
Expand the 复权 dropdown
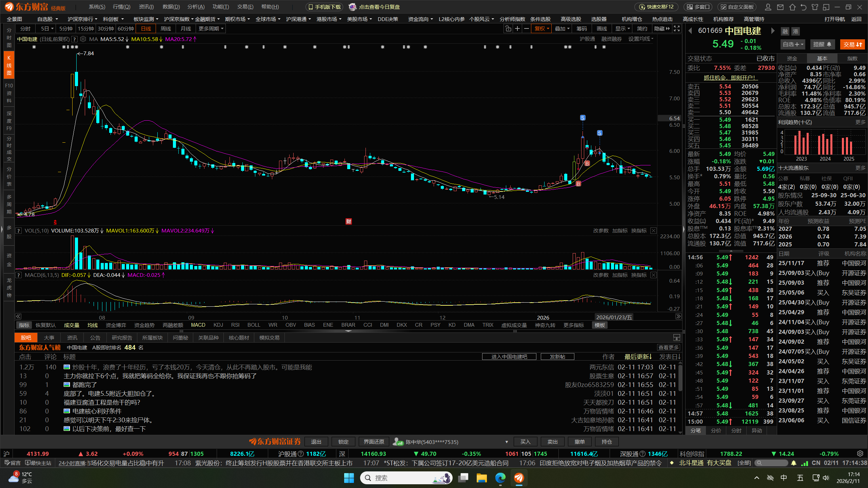click(x=542, y=29)
